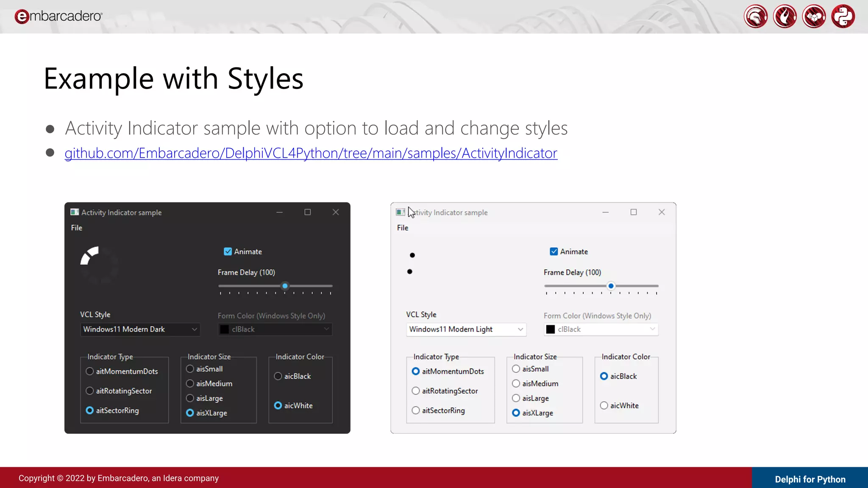Select aisLarge in light window

(x=530, y=398)
